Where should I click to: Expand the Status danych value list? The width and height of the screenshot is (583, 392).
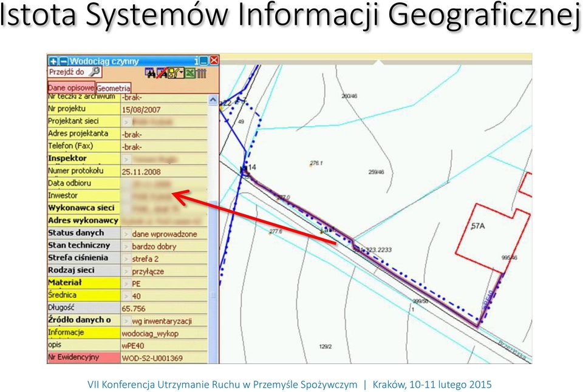(x=126, y=234)
